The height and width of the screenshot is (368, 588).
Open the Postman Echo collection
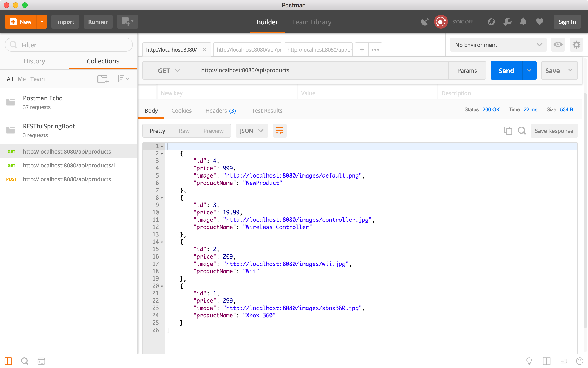coord(69,102)
